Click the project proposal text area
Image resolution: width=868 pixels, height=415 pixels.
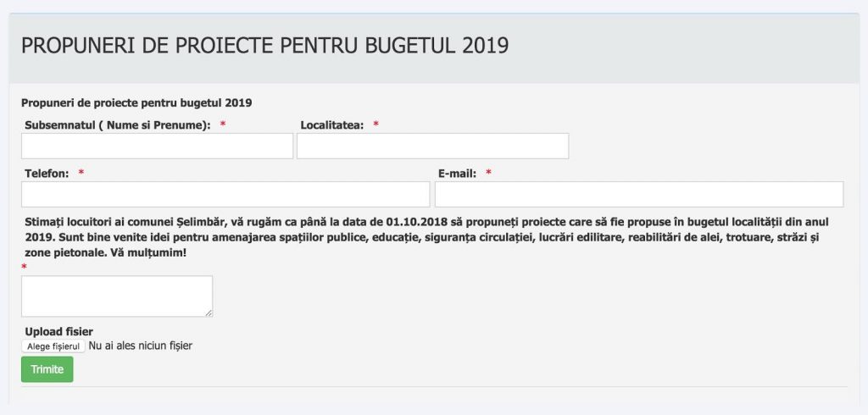(116, 296)
